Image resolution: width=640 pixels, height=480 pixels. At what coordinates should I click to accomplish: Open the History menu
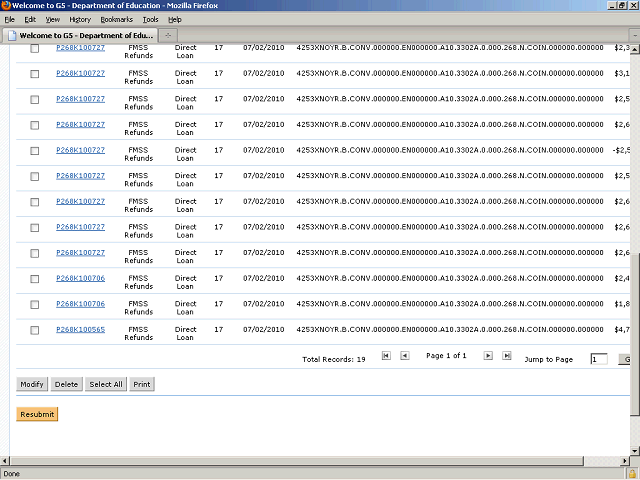80,19
